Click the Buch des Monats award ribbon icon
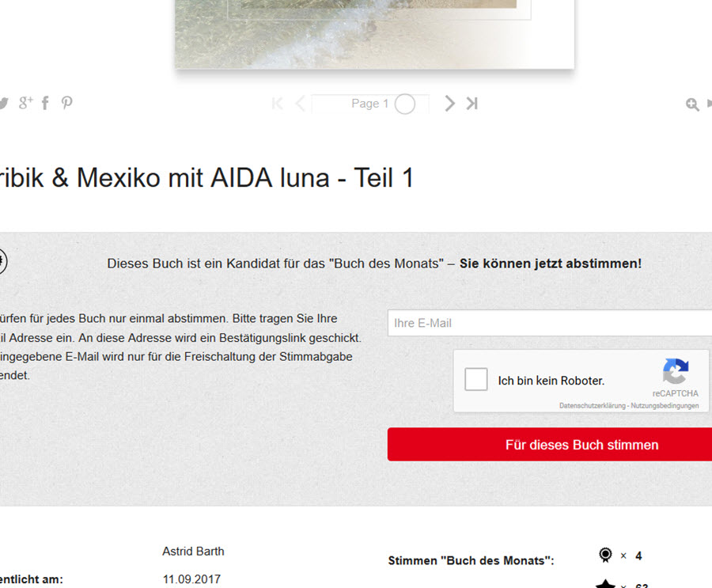The image size is (712, 588). click(605, 555)
